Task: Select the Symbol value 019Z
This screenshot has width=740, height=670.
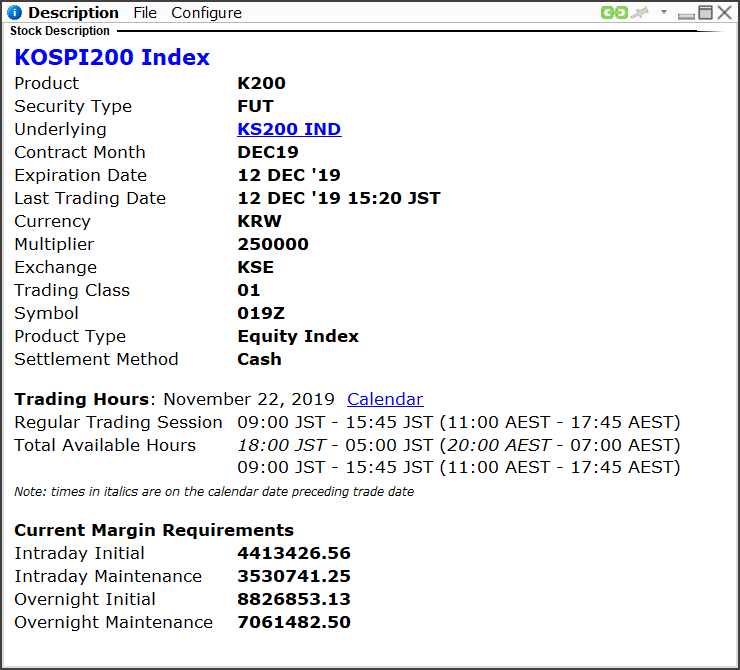Action: [x=261, y=313]
